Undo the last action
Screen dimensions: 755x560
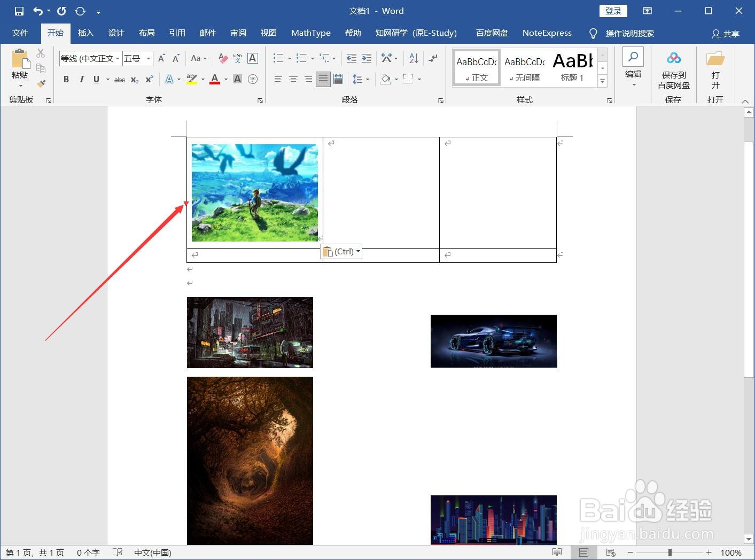[38, 11]
